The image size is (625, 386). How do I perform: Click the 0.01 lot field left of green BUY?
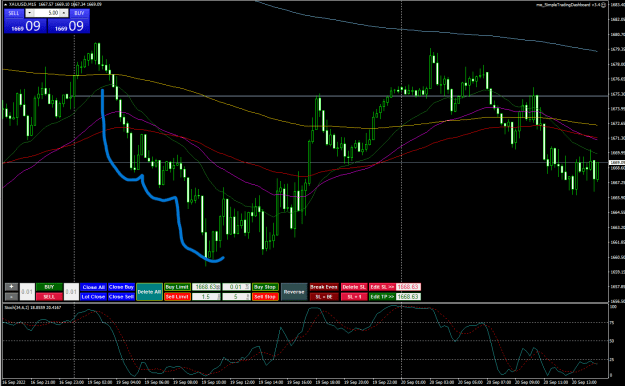[x=27, y=292]
